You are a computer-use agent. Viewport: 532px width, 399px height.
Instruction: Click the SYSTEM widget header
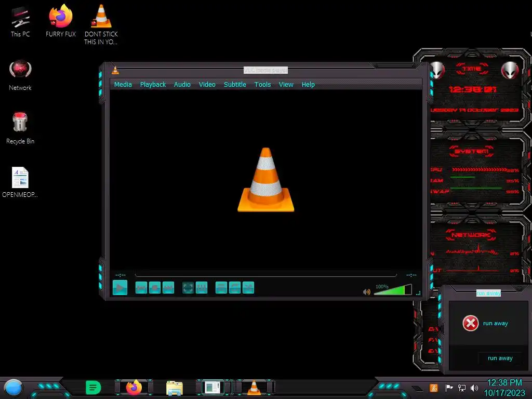pyautogui.click(x=472, y=151)
